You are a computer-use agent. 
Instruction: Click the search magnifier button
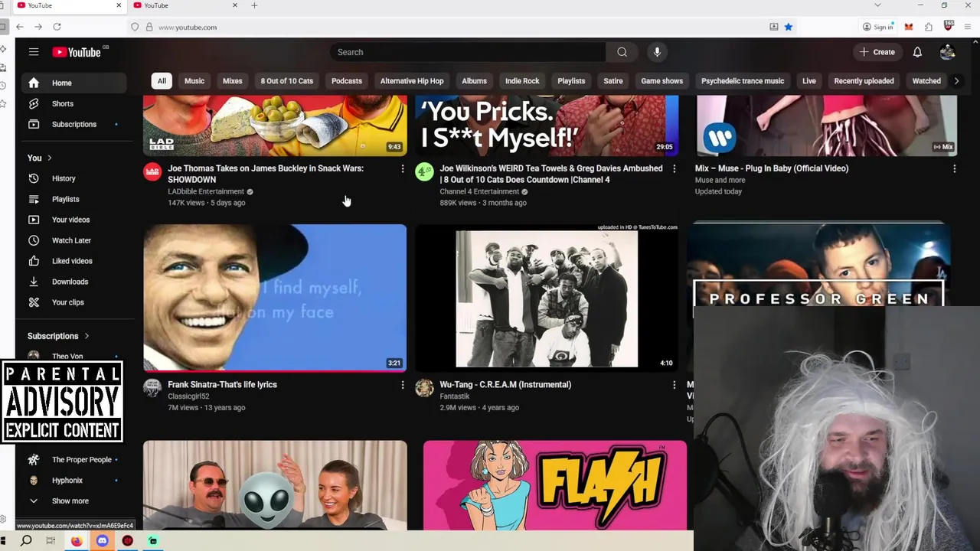pos(622,52)
